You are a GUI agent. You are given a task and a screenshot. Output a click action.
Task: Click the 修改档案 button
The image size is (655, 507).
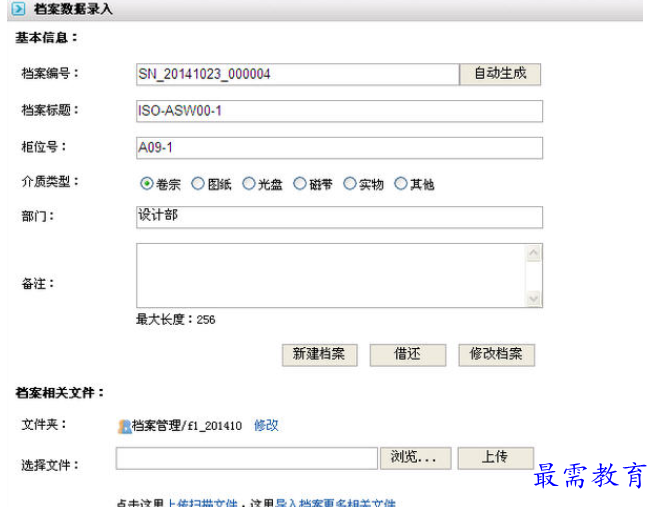pyautogui.click(x=496, y=355)
